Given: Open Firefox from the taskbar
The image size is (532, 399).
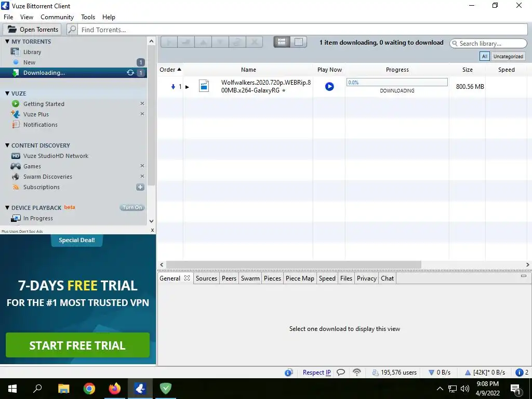Looking at the screenshot, I should 115,388.
